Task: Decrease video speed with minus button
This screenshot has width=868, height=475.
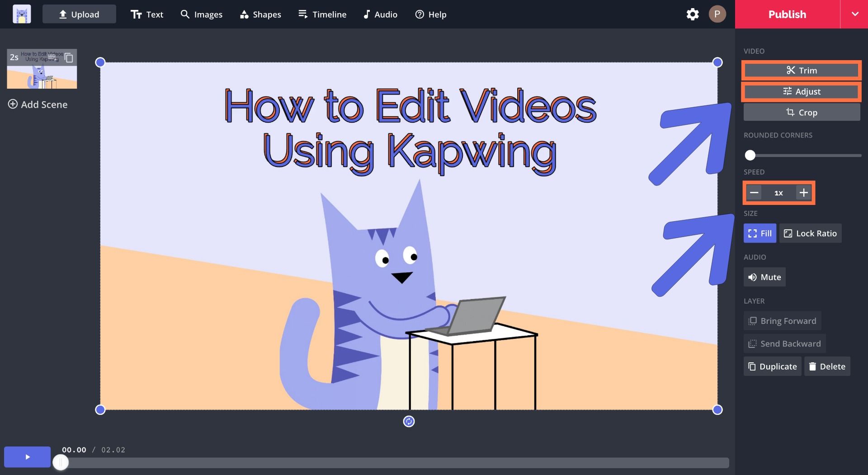Action: coord(754,193)
